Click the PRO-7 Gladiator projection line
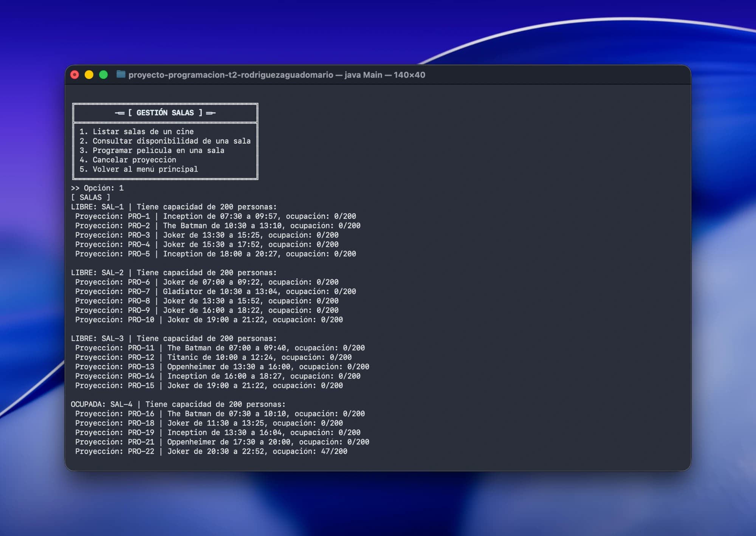Image resolution: width=756 pixels, height=536 pixels. (215, 291)
